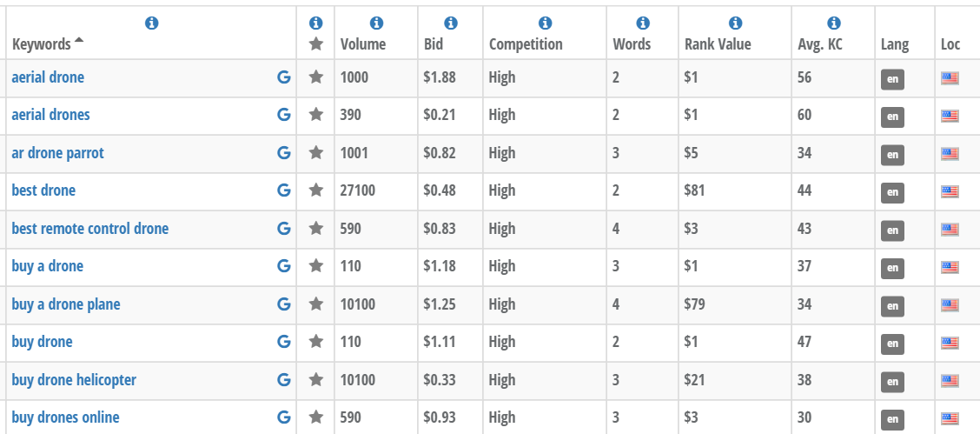Image resolution: width=980 pixels, height=434 pixels.
Task: Toggle star for ar drone parrot
Action: [316, 153]
